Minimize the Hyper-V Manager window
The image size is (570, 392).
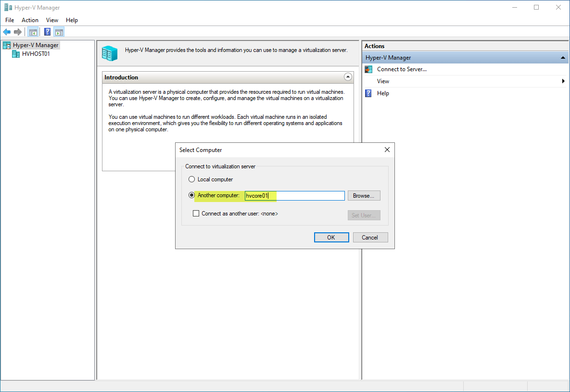pyautogui.click(x=515, y=7)
